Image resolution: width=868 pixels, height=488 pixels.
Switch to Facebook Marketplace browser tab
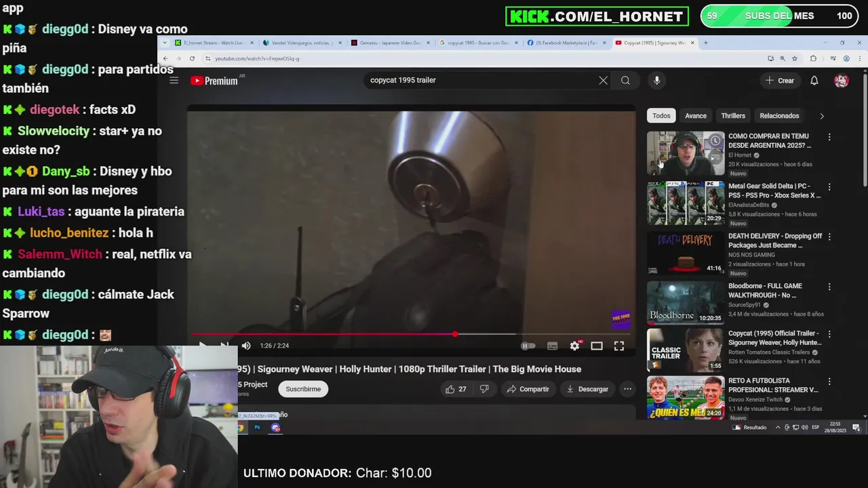566,43
